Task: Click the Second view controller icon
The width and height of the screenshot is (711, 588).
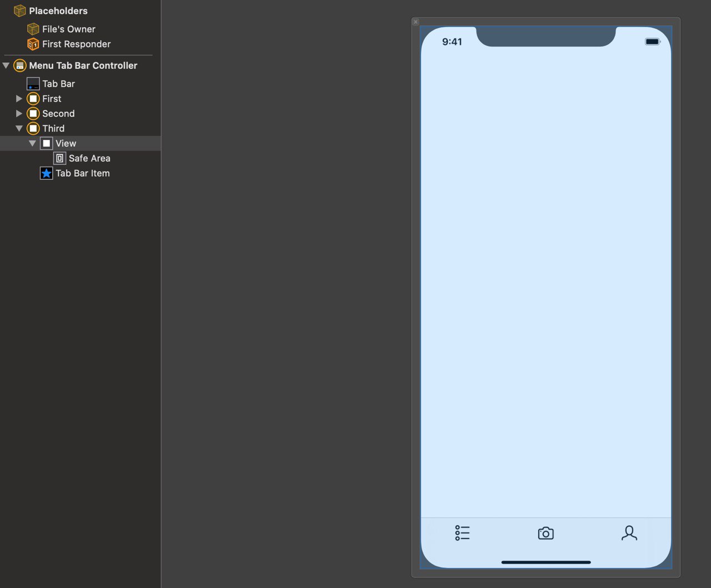Action: (x=33, y=114)
